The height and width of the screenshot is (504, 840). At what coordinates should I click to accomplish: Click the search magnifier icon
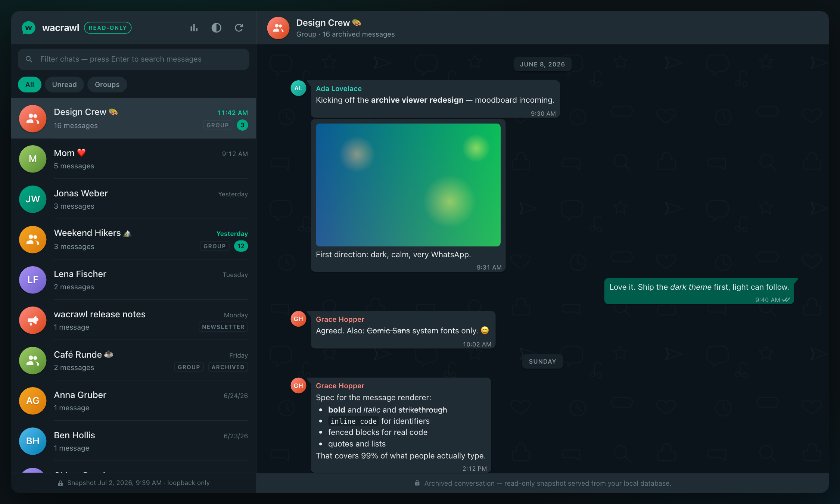tap(29, 59)
